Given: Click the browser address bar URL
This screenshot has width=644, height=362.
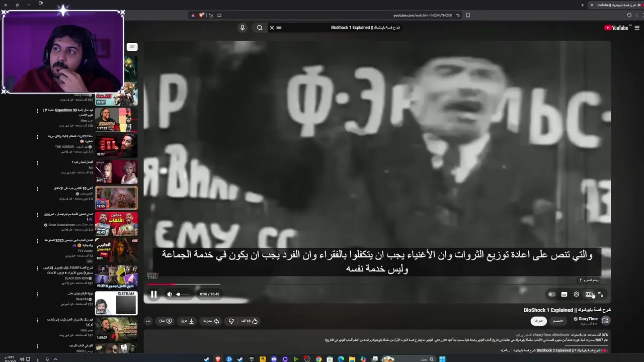Looking at the screenshot, I should [423, 15].
